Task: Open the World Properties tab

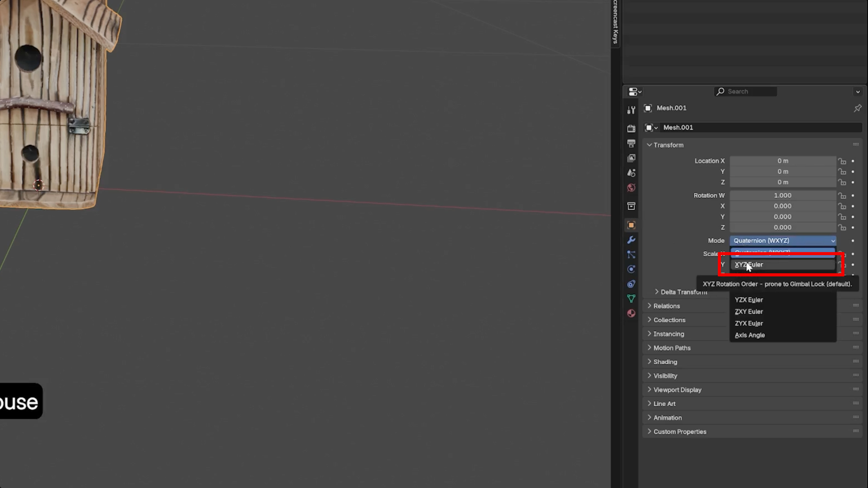Action: point(631,187)
